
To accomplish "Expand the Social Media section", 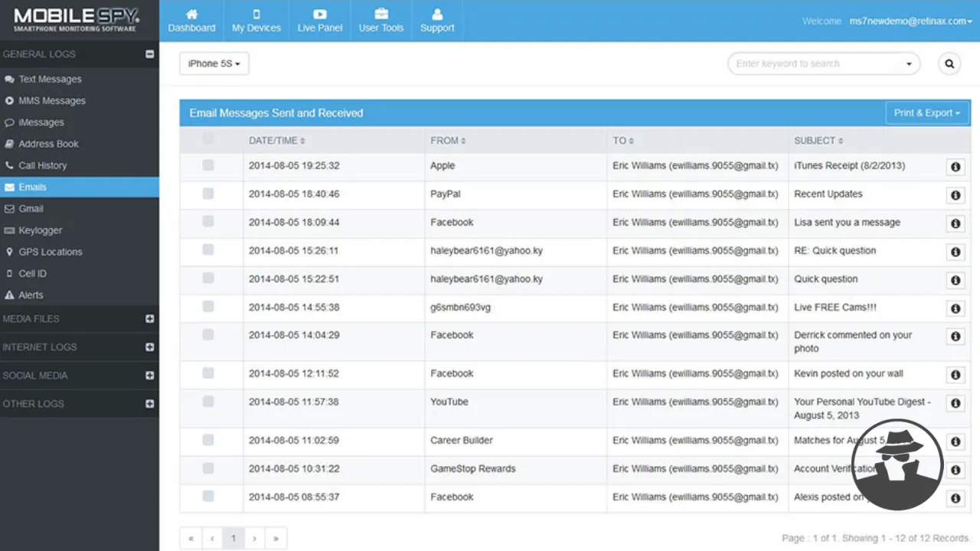I will [x=150, y=376].
